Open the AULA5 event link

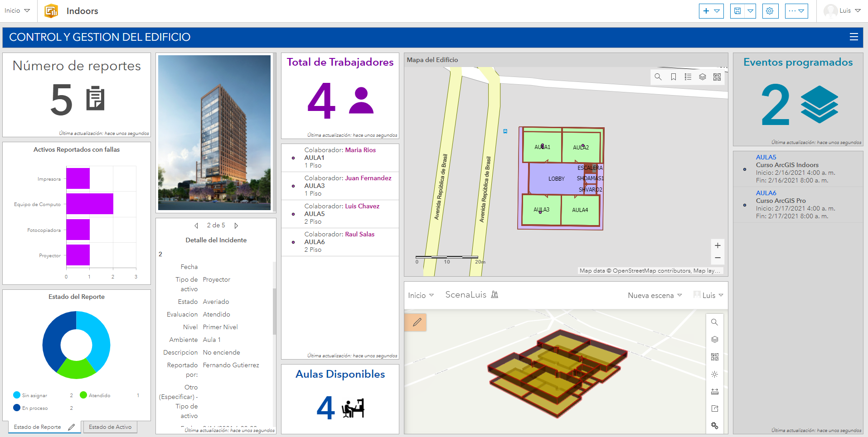pos(766,157)
